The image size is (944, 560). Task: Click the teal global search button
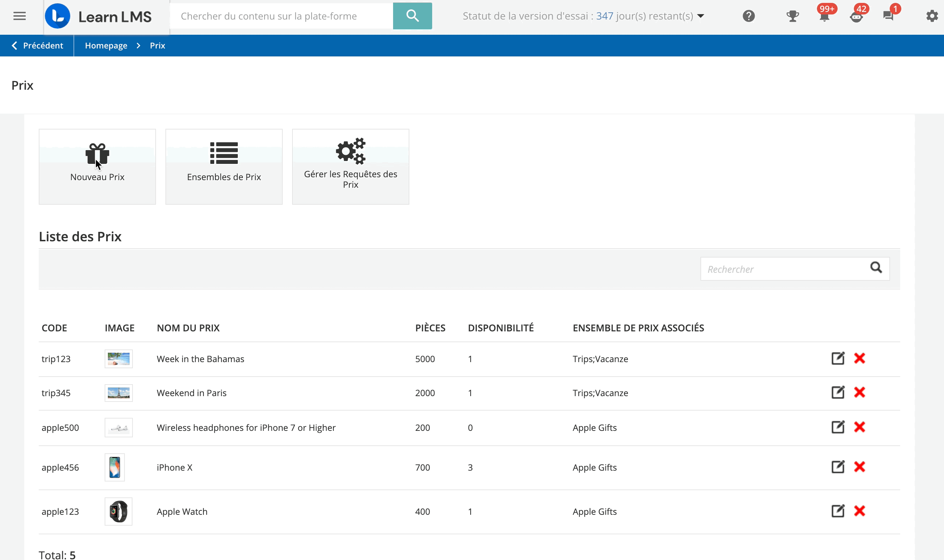tap(412, 16)
